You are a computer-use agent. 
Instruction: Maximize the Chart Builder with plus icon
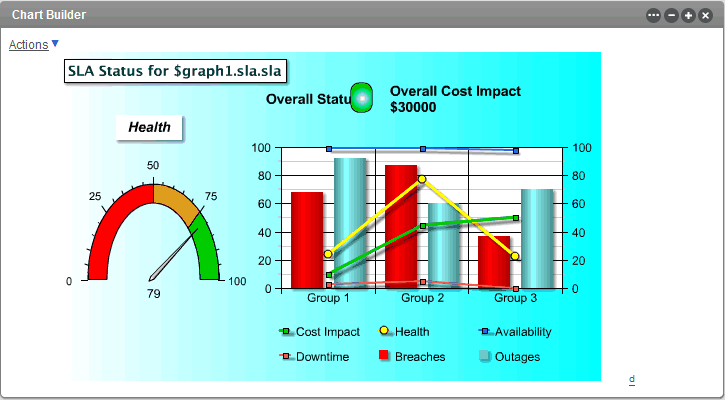(x=688, y=15)
